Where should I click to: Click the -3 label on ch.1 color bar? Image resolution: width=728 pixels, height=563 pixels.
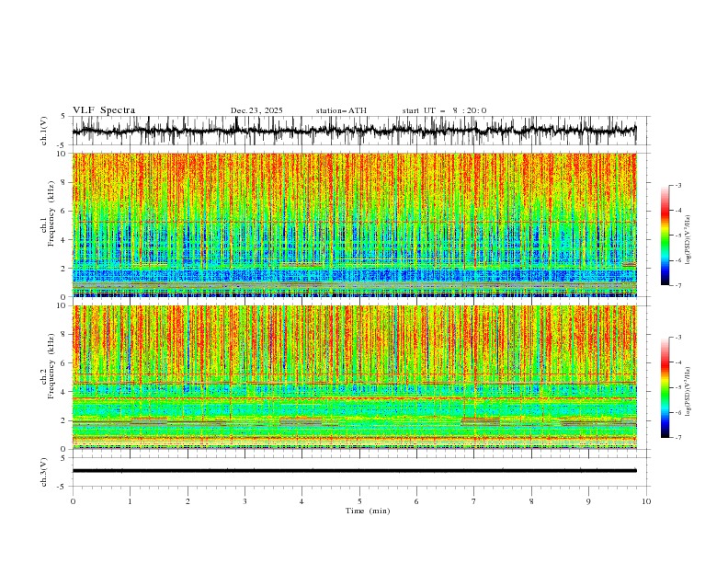coord(678,185)
